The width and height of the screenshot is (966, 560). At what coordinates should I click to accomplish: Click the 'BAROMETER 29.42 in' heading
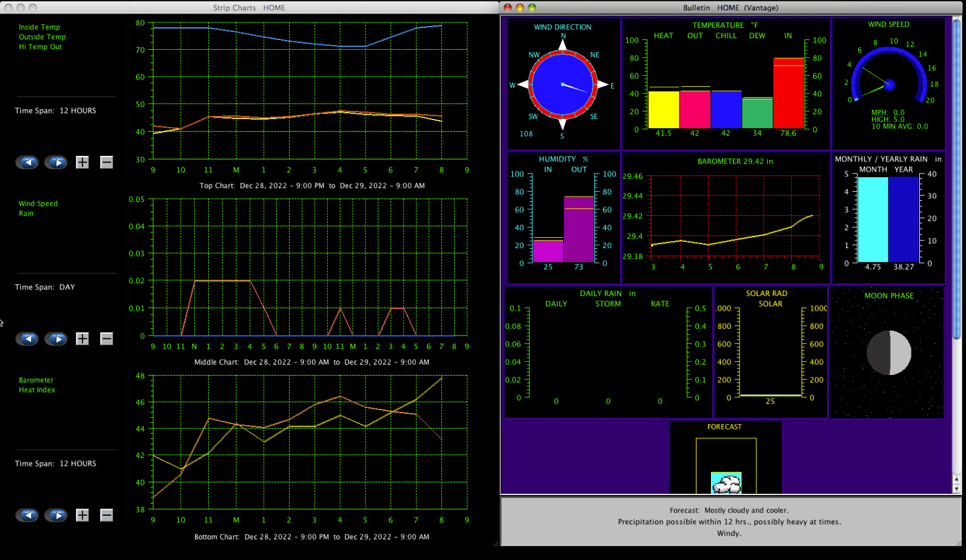[x=735, y=161]
